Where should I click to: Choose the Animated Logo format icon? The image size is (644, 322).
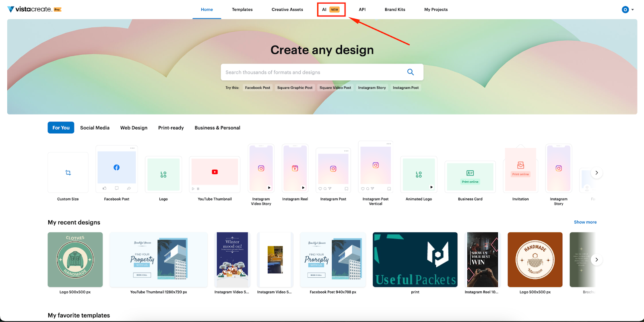pyautogui.click(x=419, y=174)
